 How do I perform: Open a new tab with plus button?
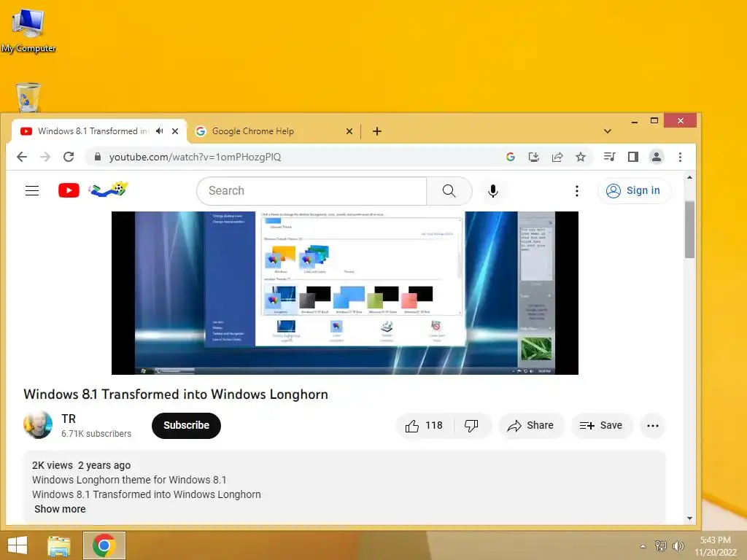pyautogui.click(x=377, y=131)
